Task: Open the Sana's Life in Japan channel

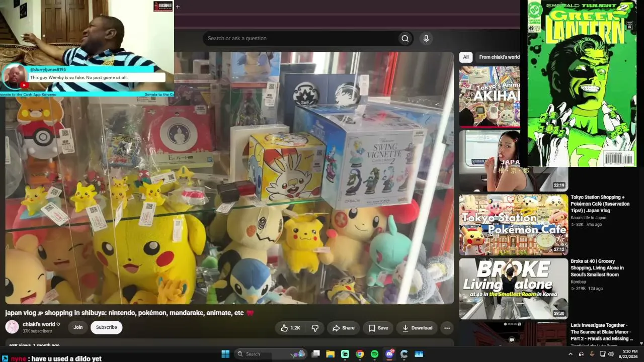Action: click(588, 218)
